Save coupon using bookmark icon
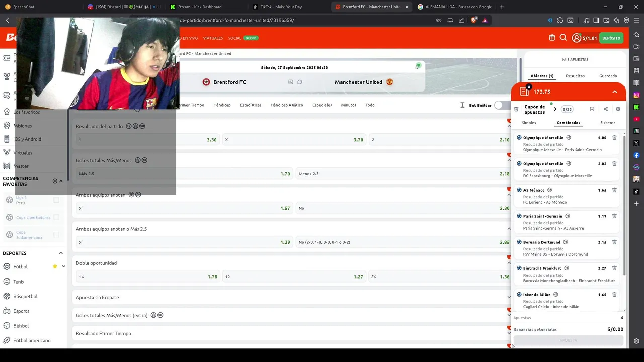Viewport: 644px width, 362px height. coord(592,109)
